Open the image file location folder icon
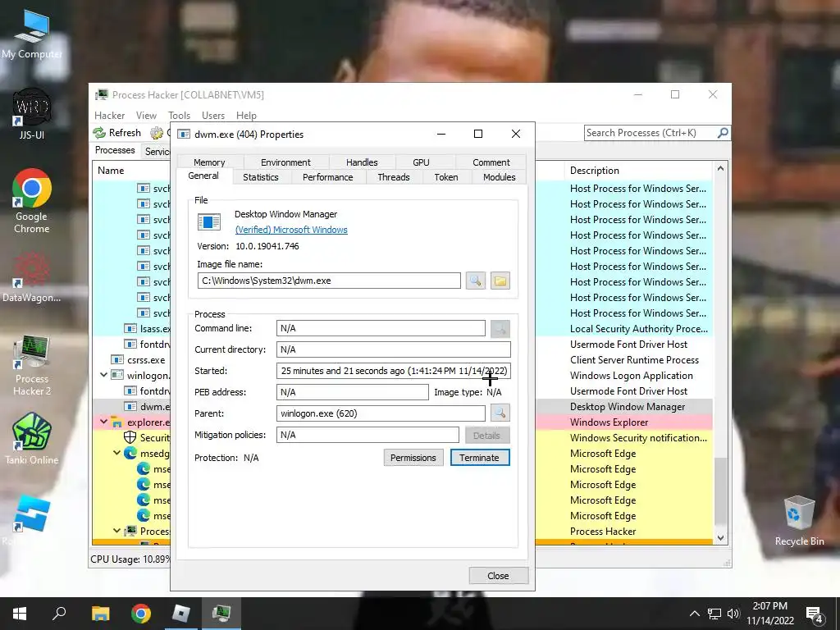The height and width of the screenshot is (630, 840). [500, 281]
